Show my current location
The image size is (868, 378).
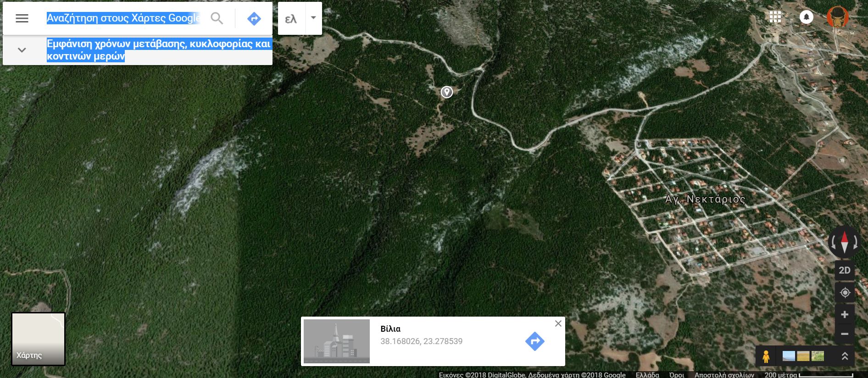click(845, 292)
